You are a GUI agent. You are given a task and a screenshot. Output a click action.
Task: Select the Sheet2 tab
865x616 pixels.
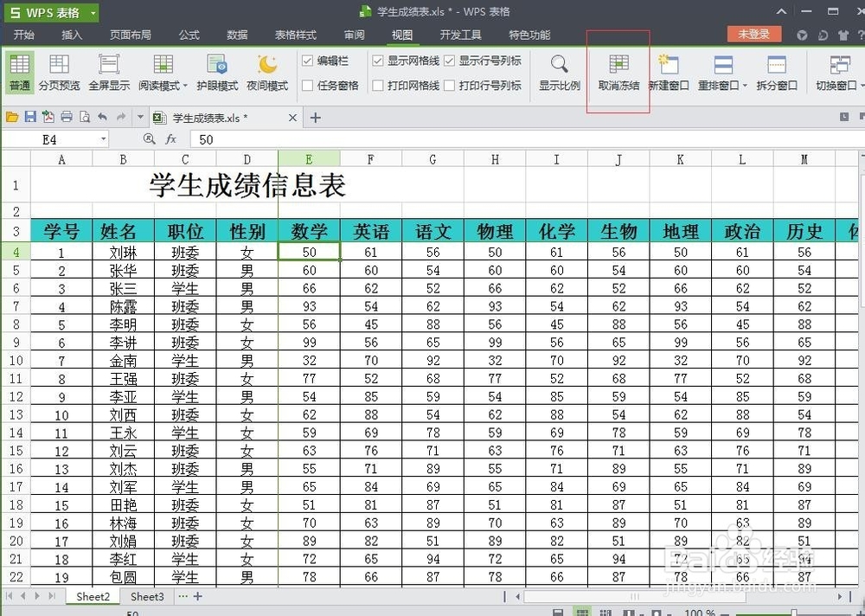93,596
